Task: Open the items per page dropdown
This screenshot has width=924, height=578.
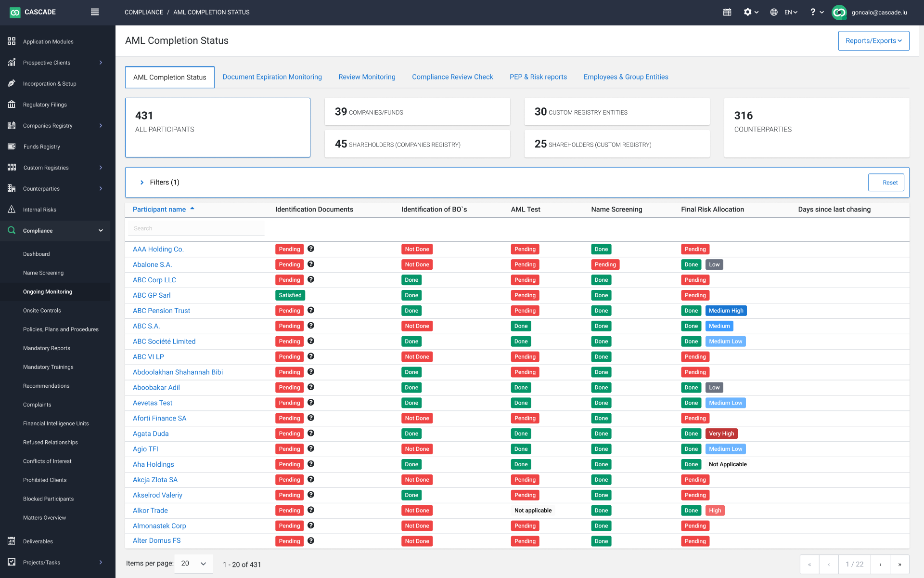Action: coord(193,564)
